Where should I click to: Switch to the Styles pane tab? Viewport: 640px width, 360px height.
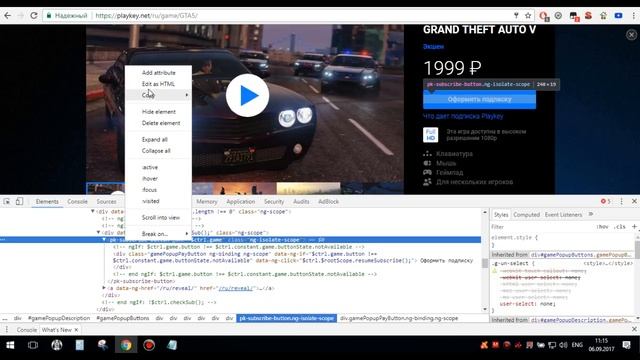[501, 215]
